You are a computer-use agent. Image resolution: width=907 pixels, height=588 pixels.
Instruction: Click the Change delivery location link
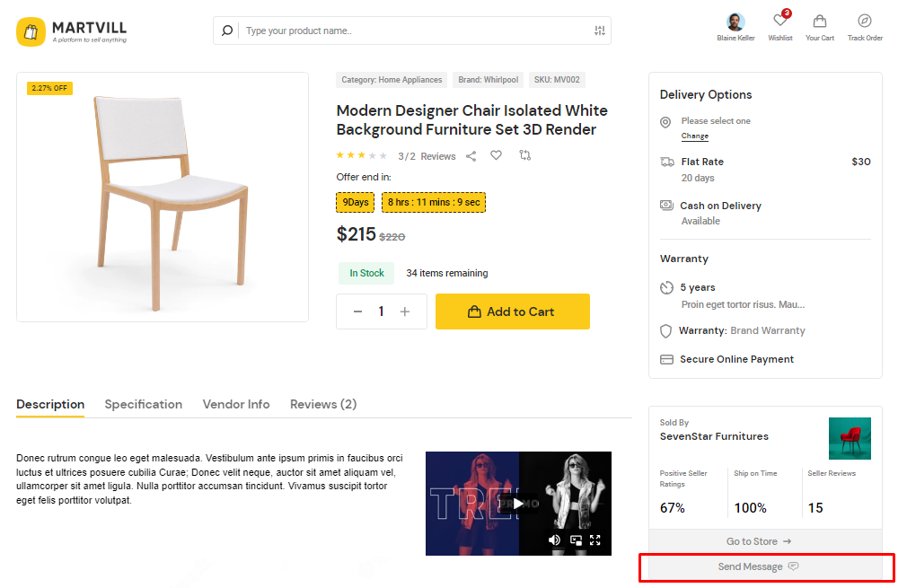(694, 136)
